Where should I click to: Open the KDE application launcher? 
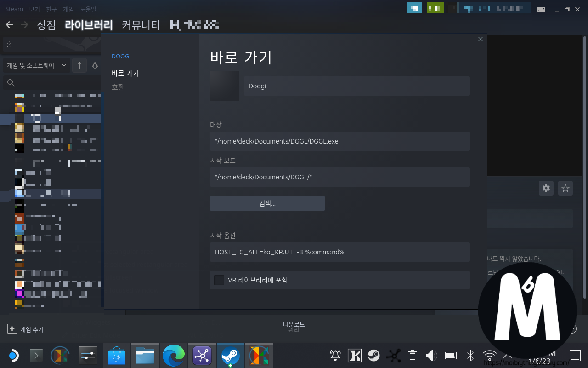pyautogui.click(x=13, y=356)
